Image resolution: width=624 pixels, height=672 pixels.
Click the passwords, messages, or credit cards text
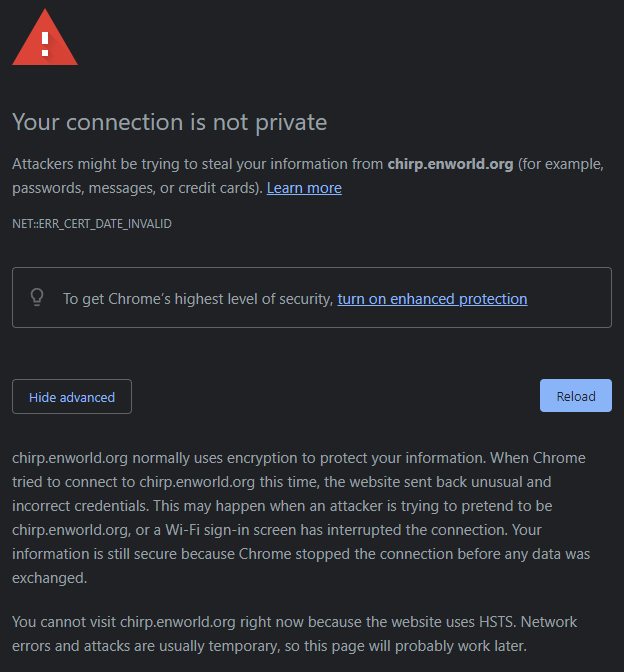(135, 188)
